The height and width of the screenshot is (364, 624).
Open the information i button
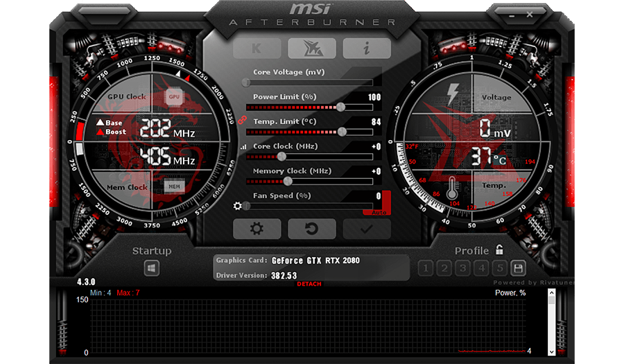coord(367,49)
